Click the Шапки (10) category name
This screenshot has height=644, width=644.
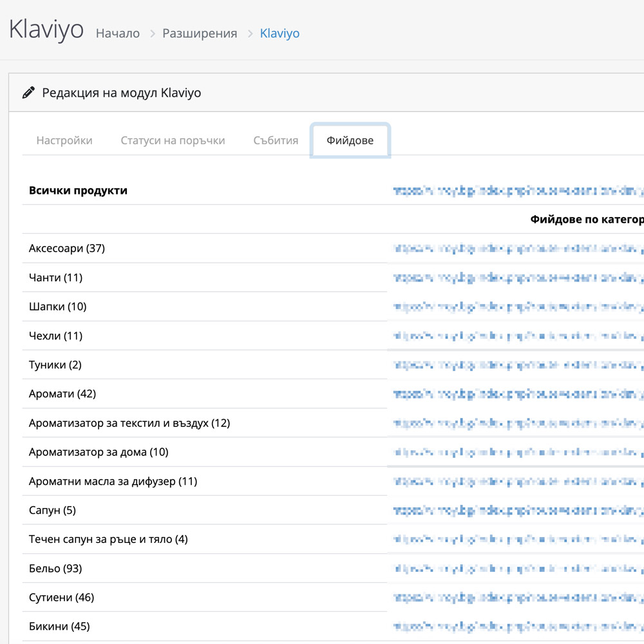click(x=58, y=307)
